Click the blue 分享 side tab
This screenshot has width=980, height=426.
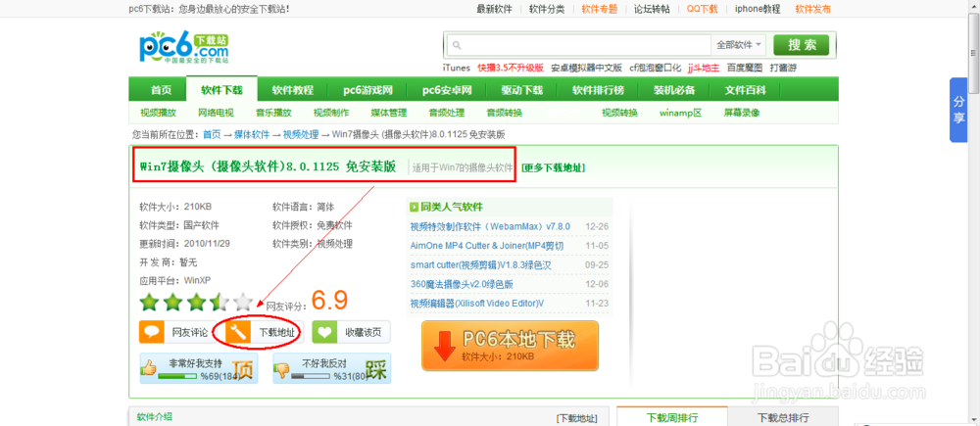(x=958, y=110)
